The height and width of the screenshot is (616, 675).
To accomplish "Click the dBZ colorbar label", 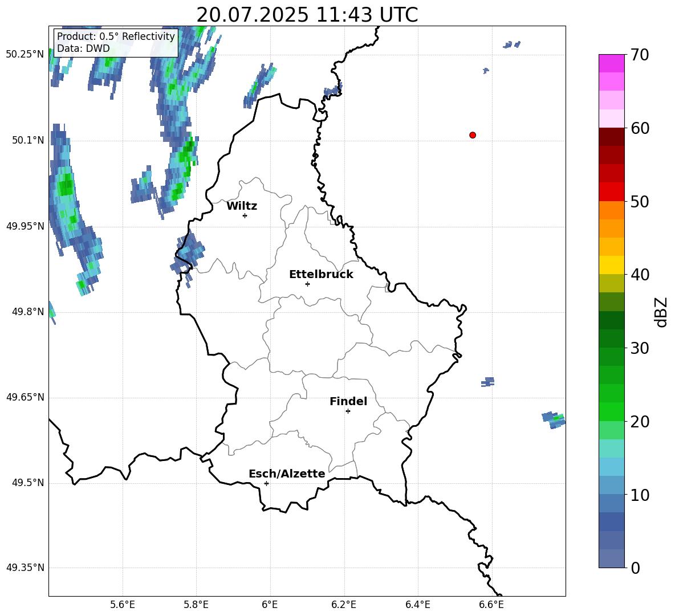I will 661,312.
